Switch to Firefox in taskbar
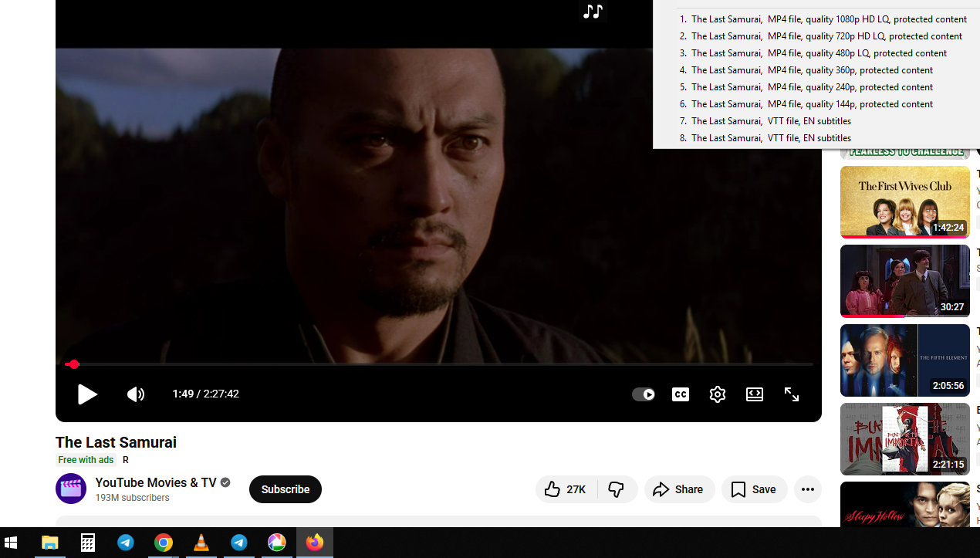This screenshot has width=980, height=558. (315, 543)
